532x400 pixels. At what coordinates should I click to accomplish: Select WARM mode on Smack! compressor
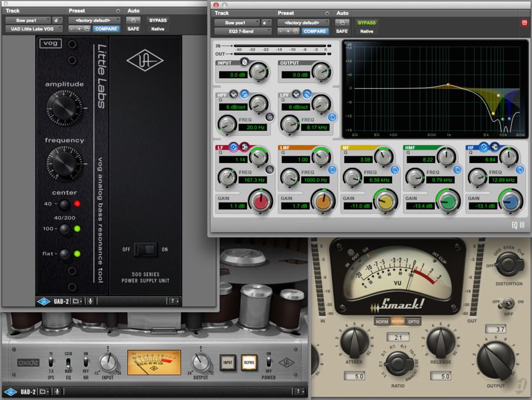[398, 321]
